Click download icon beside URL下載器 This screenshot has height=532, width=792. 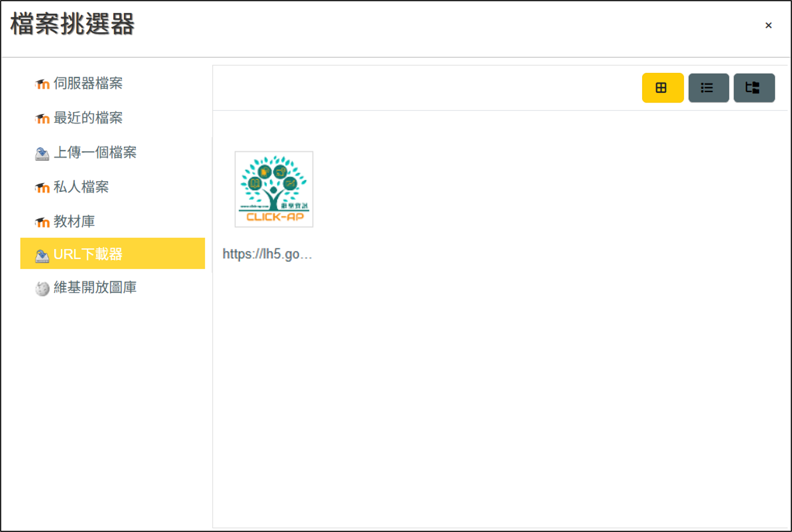[43, 256]
